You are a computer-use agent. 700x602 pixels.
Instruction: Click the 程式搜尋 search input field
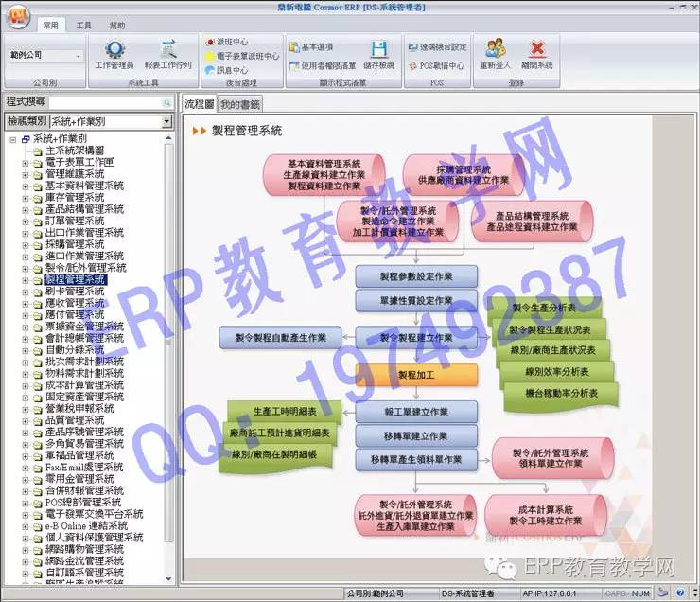pyautogui.click(x=112, y=101)
